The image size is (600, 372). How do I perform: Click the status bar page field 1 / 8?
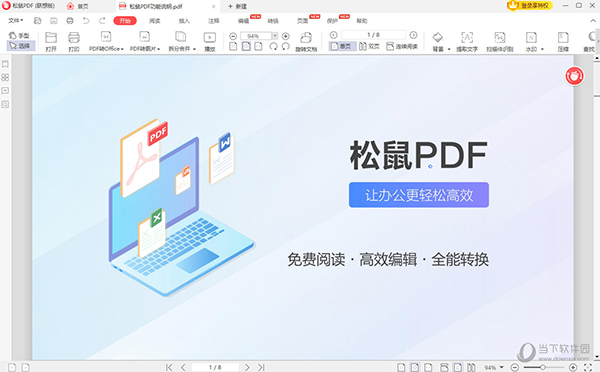point(215,367)
